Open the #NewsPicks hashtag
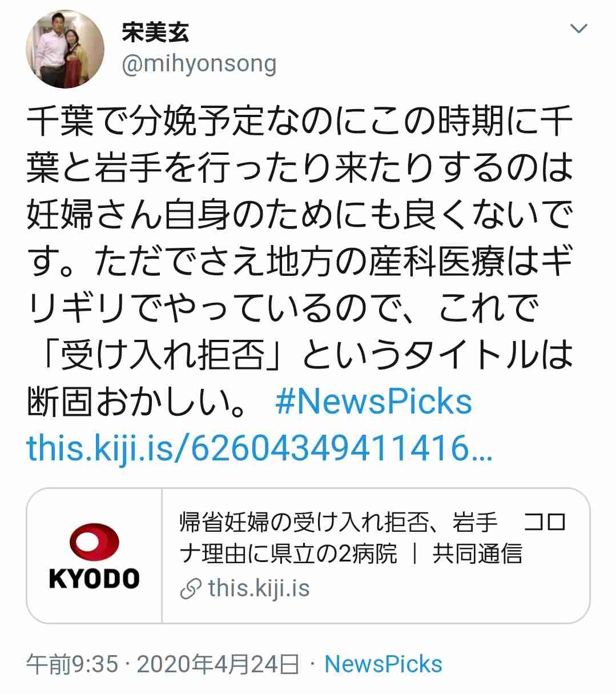Screen dimensions: 616x694 click(x=373, y=401)
